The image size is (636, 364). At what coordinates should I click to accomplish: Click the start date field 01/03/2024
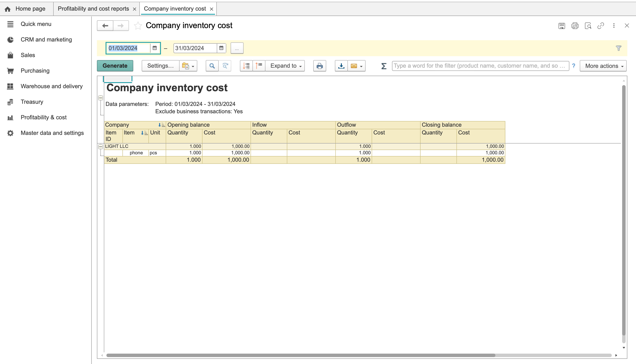pos(128,48)
